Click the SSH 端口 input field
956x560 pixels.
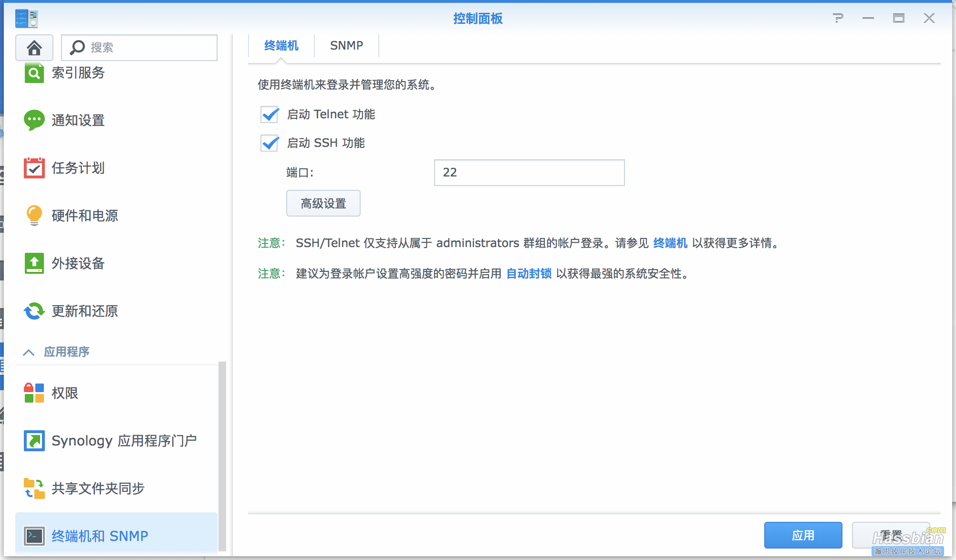point(530,173)
